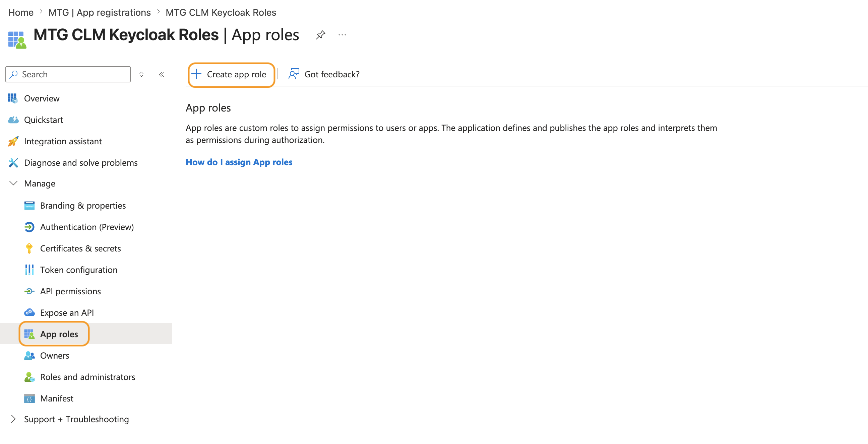Viewport: 868px width, 444px height.
Task: Click the magnifier icon in the search box
Action: point(14,74)
